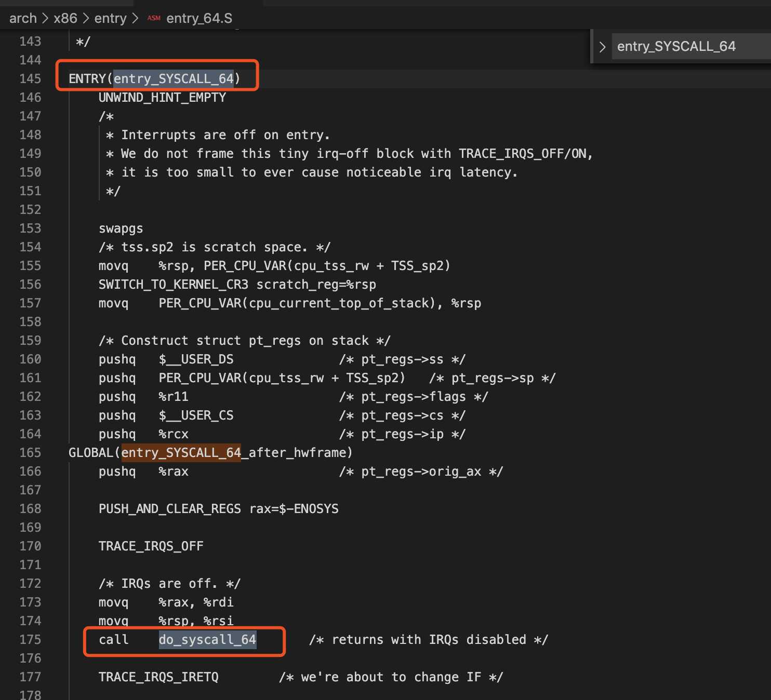Viewport: 771px width, 700px height.
Task: Click PUSH_AND_CLEAR_REGS macro on line 168
Action: [170, 508]
